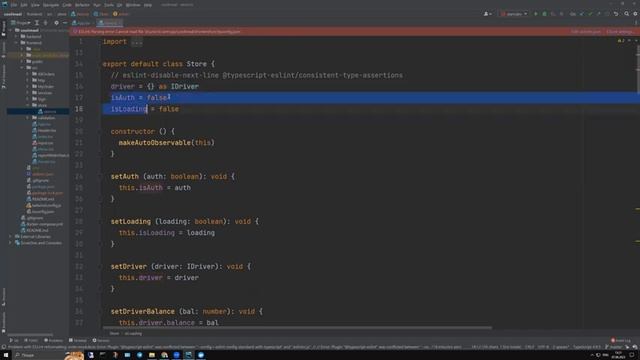Expand the folded import block ellipsis
Screen dimensions: 640x360
click(x=137, y=42)
